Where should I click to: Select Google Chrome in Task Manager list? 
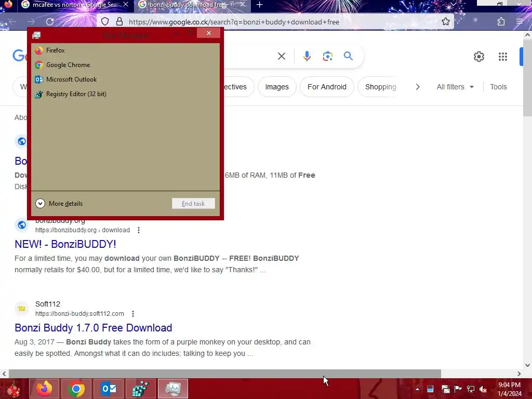coord(125,65)
